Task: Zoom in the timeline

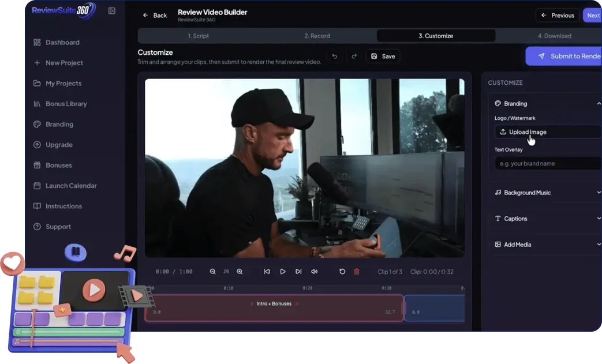Action: click(x=240, y=272)
